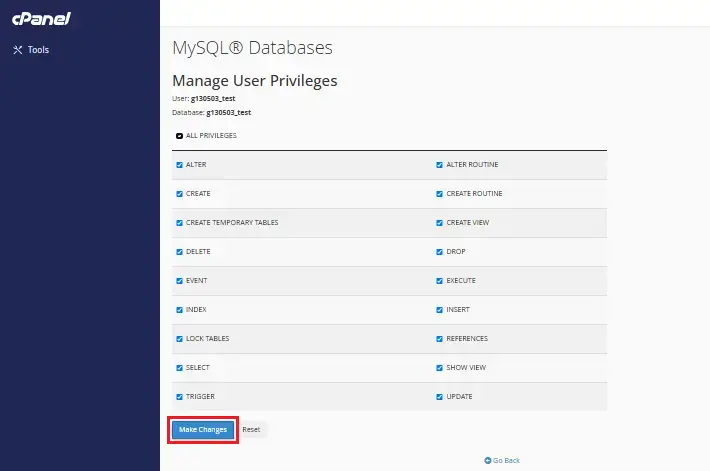710x471 pixels.
Task: Uncheck the ALTER privilege
Action: point(179,165)
